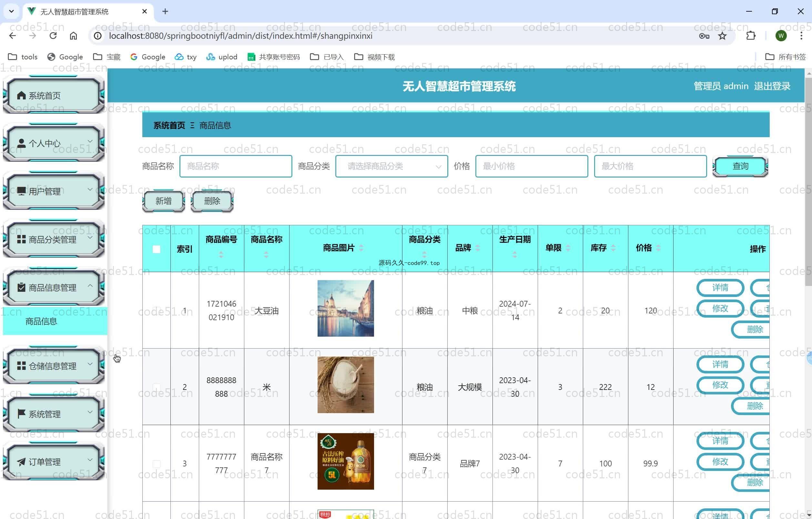Open browser extensions puzzle icon
Screen dimensions: 812x519
pos(751,36)
